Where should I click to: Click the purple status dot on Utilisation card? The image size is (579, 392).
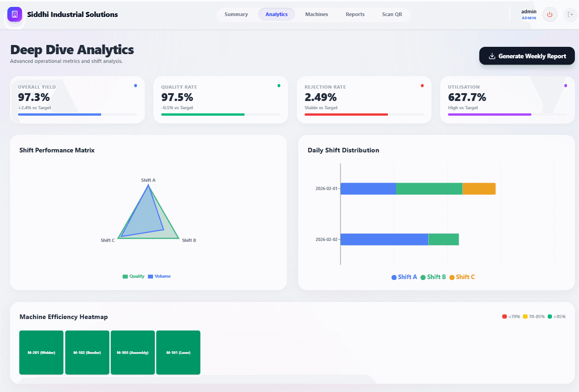[565, 85]
